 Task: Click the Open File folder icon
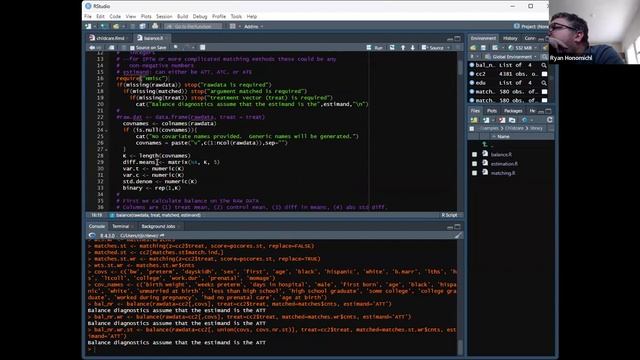click(116, 26)
